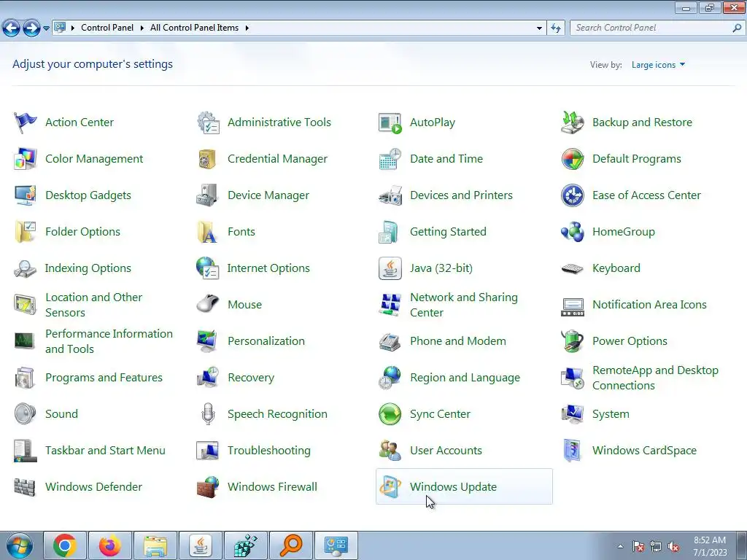Click the Recovery link

click(251, 378)
